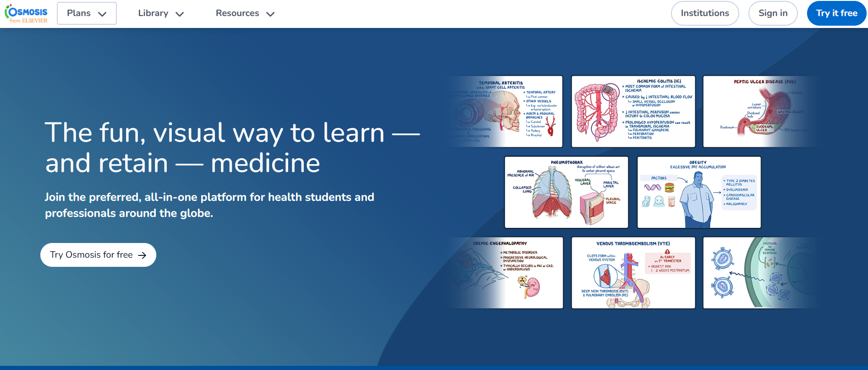Expand the Library dropdown chevron
The height and width of the screenshot is (370, 868).
tap(180, 14)
